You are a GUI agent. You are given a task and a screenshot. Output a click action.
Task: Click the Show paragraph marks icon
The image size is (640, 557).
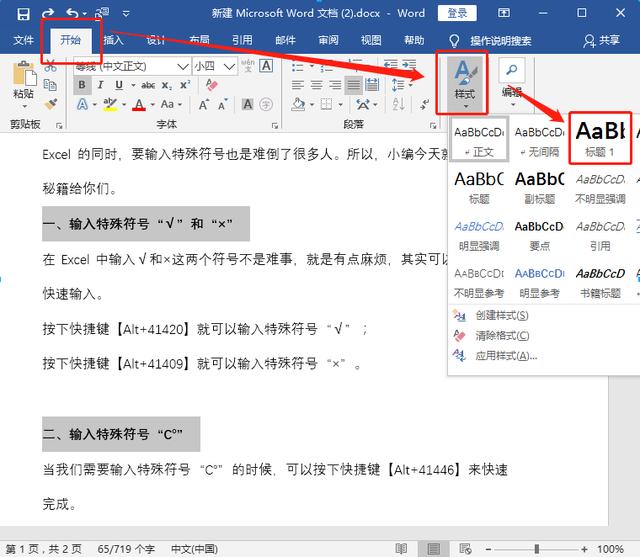425,104
